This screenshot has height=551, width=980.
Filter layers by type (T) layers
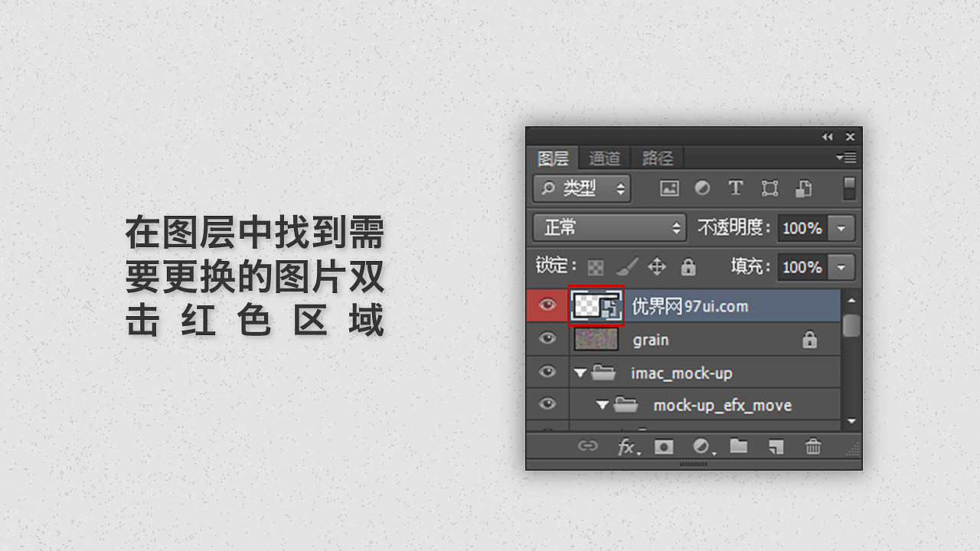736,188
